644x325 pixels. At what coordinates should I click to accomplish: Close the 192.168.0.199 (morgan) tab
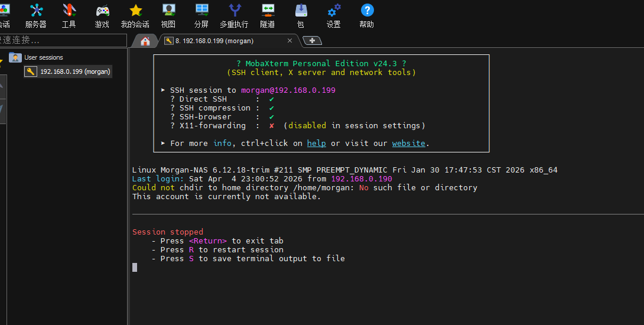point(290,41)
